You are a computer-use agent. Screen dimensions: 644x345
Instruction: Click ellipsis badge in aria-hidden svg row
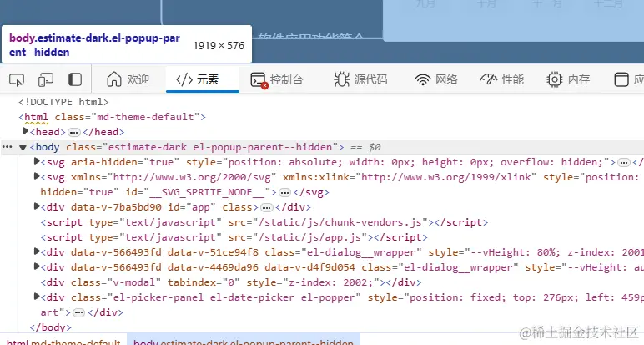pos(624,163)
